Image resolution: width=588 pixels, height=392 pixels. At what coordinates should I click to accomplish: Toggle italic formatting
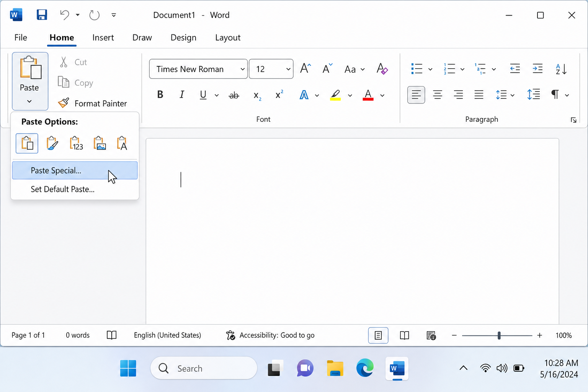(x=182, y=95)
